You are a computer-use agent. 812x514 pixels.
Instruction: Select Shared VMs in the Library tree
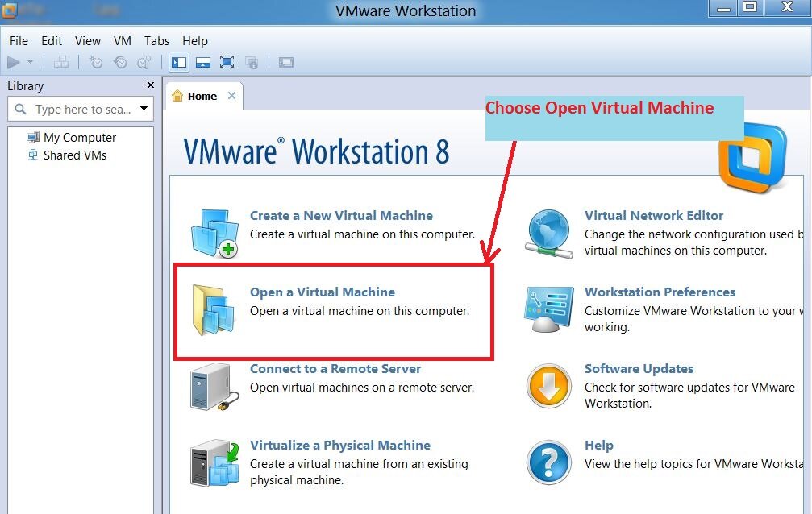tap(74, 155)
